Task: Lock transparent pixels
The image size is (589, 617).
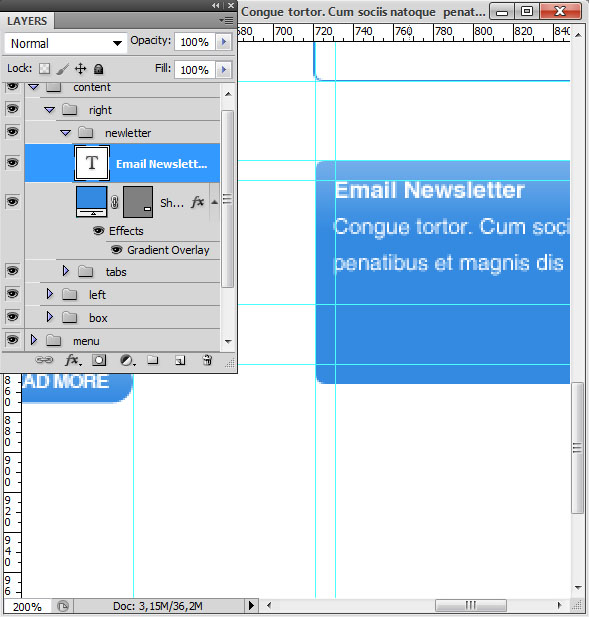Action: click(x=44, y=69)
